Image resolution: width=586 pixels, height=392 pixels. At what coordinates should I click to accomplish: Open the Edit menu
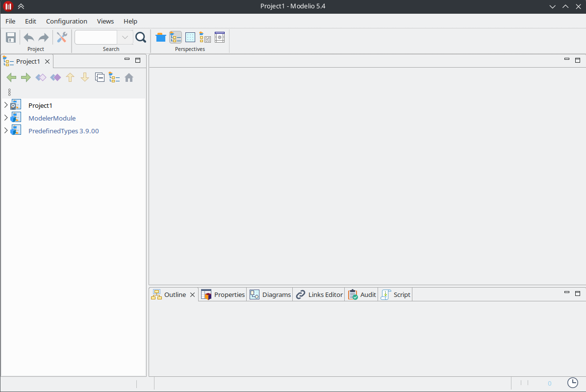pyautogui.click(x=30, y=21)
